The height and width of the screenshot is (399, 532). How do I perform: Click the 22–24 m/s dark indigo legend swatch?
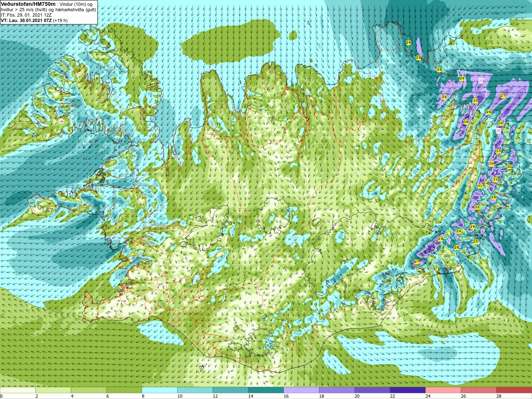click(408, 391)
